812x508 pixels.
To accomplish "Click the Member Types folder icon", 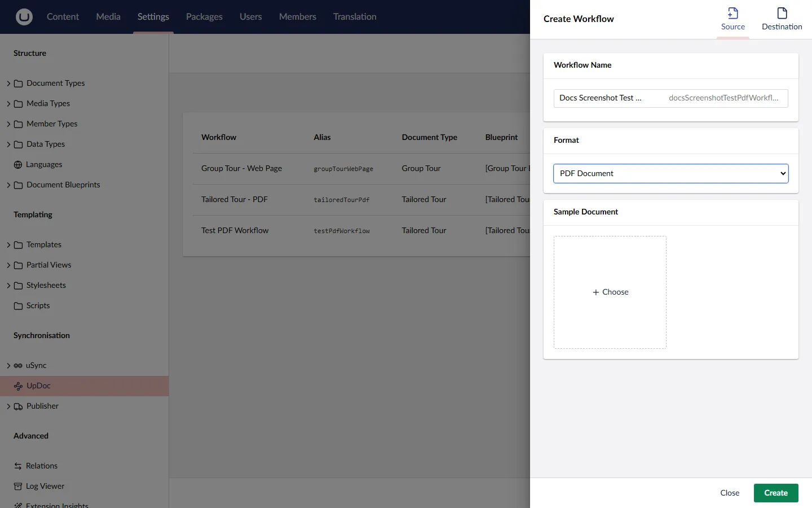I will [x=18, y=124].
